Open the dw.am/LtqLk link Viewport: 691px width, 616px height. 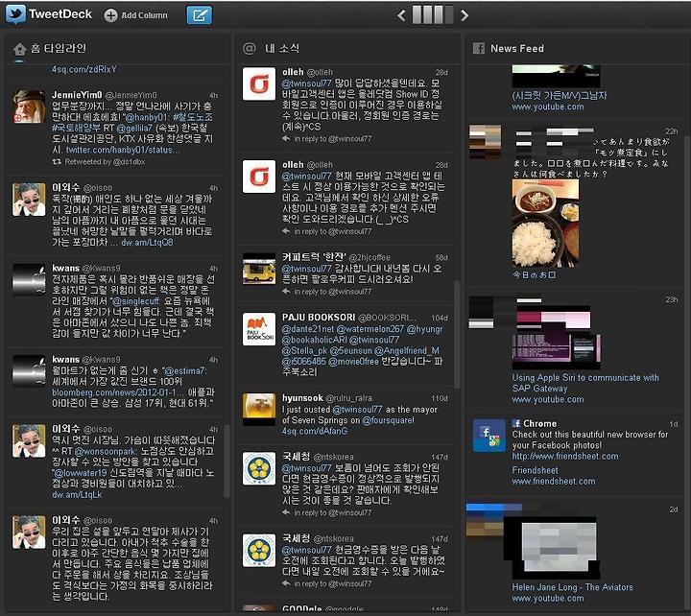77,495
